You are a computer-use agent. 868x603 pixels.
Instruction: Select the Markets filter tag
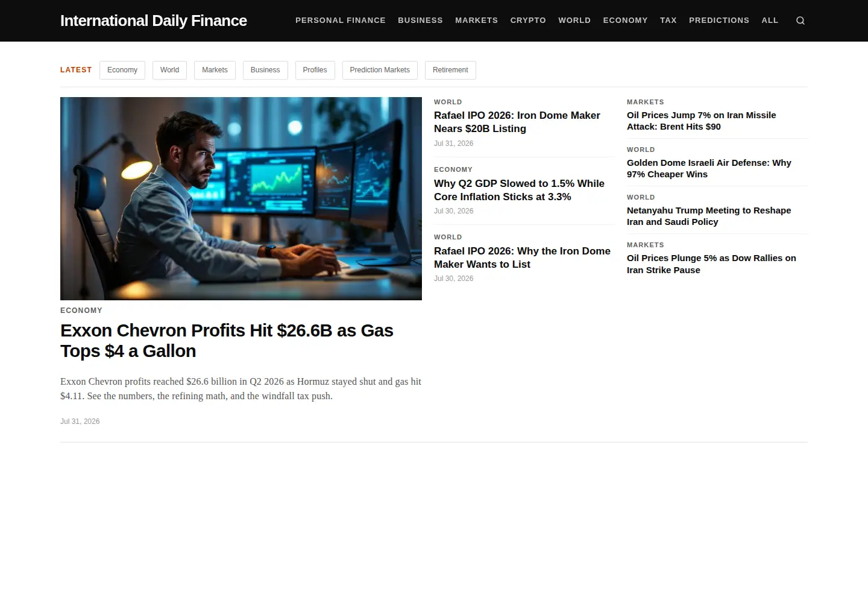coord(215,70)
